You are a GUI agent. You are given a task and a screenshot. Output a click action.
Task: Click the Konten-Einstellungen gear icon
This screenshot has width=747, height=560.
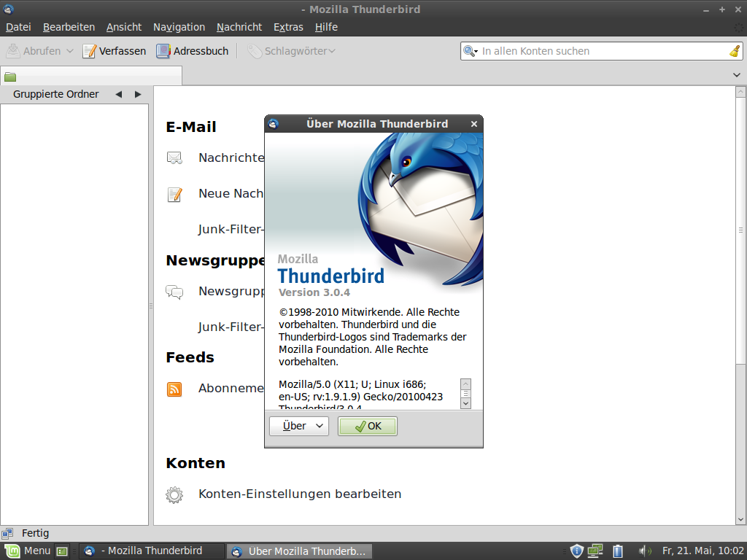click(x=174, y=494)
